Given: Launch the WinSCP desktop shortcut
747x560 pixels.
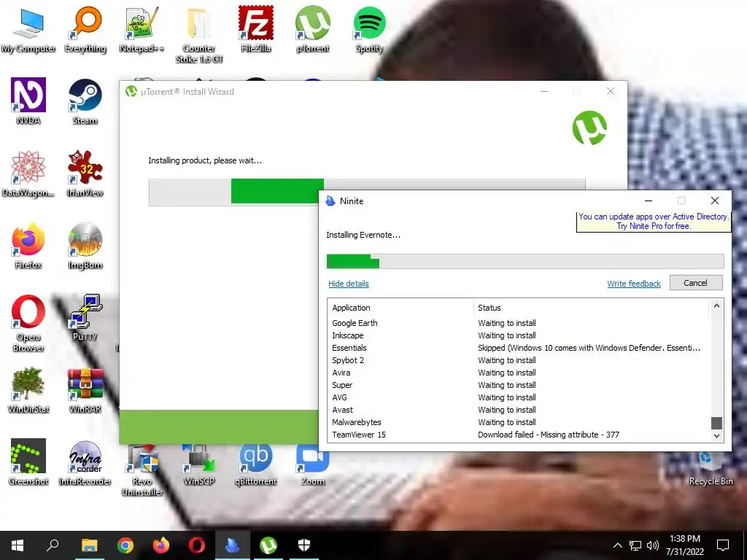Looking at the screenshot, I should pyautogui.click(x=198, y=464).
